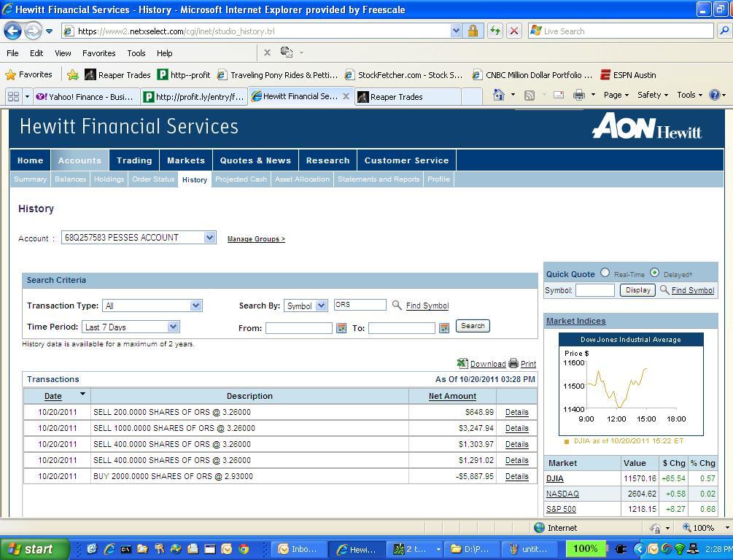The height and width of the screenshot is (560, 733).
Task: Open the Tools command bar dropdown
Action: click(x=689, y=95)
